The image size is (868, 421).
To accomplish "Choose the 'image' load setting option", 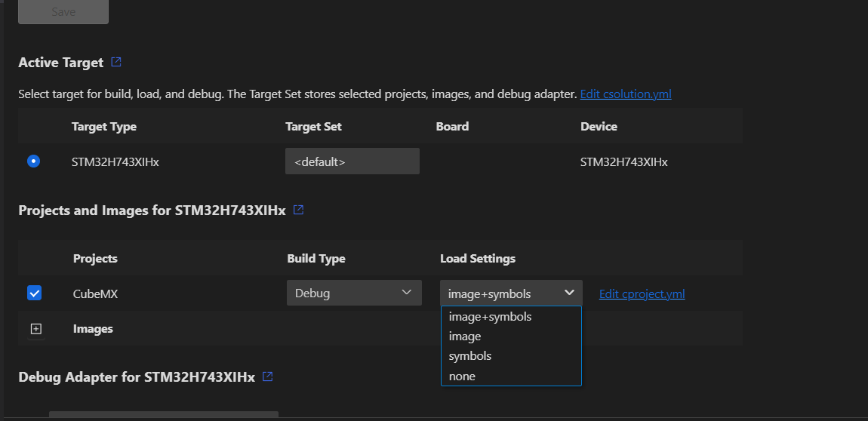I will [x=465, y=336].
